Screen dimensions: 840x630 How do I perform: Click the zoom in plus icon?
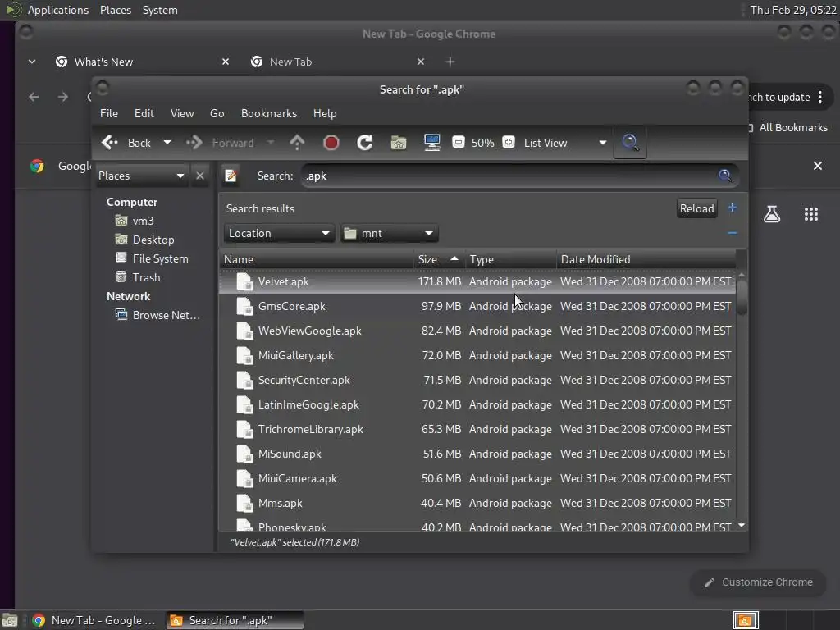[x=509, y=143]
